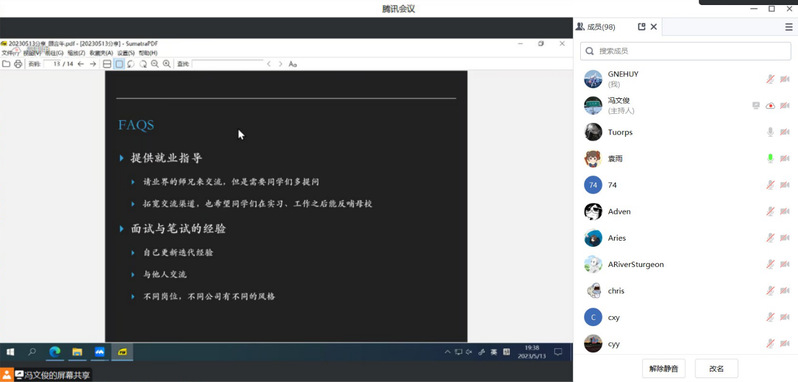Open a file with SumatraPDF folder icon
Viewport: 798px width, 382px height.
(6, 64)
